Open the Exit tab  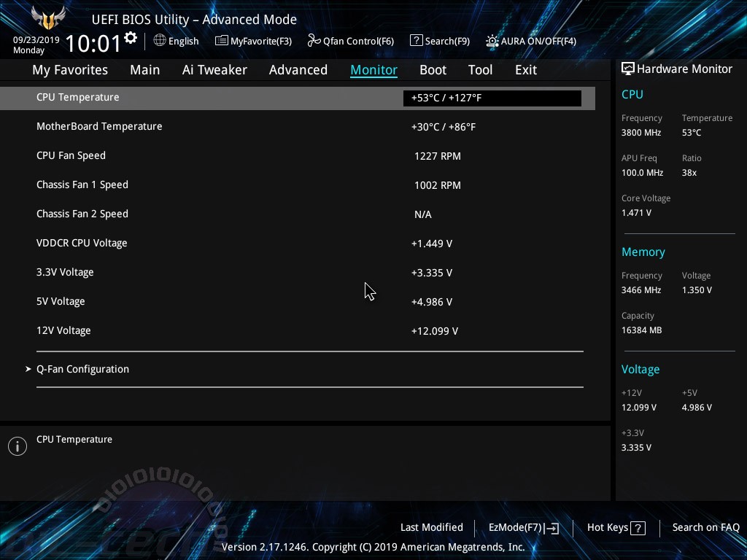click(526, 69)
